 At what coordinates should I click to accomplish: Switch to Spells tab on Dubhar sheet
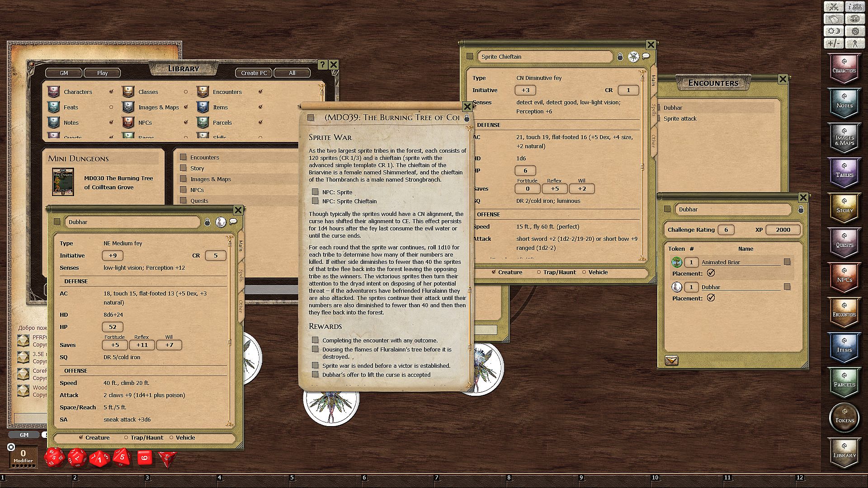(x=241, y=275)
